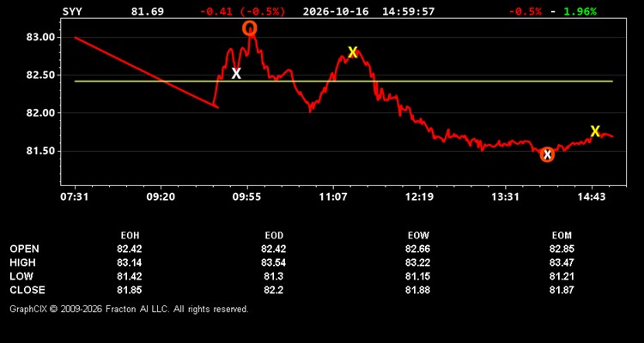Click the 83.00 y-axis label
This screenshot has height=343, width=644.
click(x=41, y=38)
